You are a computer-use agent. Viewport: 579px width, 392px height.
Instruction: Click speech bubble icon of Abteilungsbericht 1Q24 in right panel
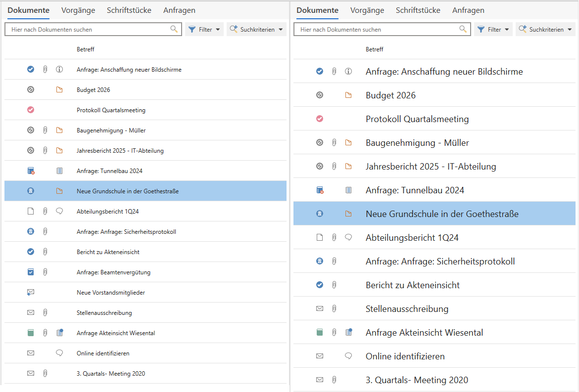[348, 238]
